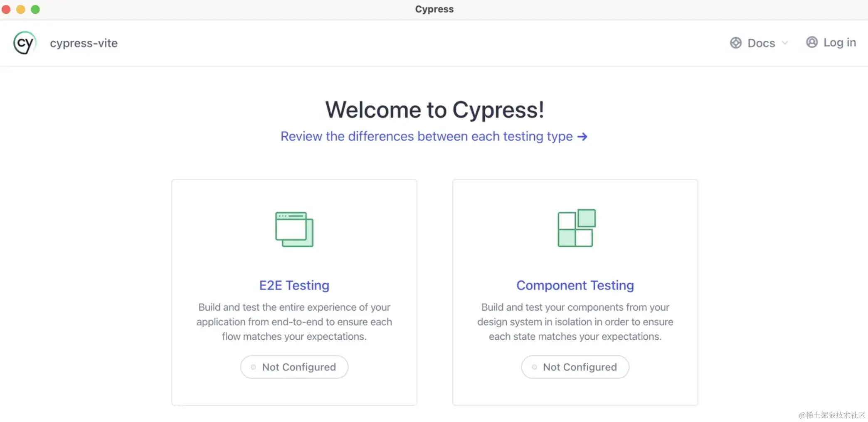The width and height of the screenshot is (868, 422).
Task: Click the Log in user avatar icon
Action: (x=812, y=42)
